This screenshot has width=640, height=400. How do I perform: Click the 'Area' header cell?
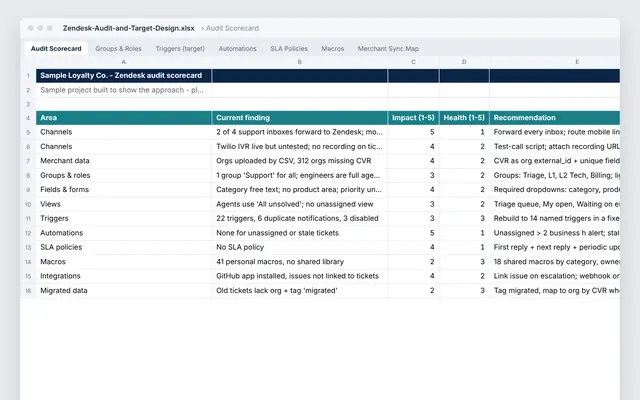124,118
